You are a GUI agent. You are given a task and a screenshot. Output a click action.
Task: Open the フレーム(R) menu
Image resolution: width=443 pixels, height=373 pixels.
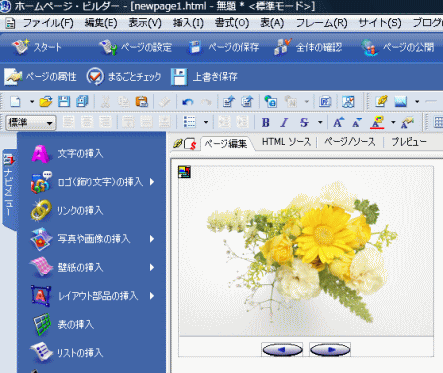[322, 23]
